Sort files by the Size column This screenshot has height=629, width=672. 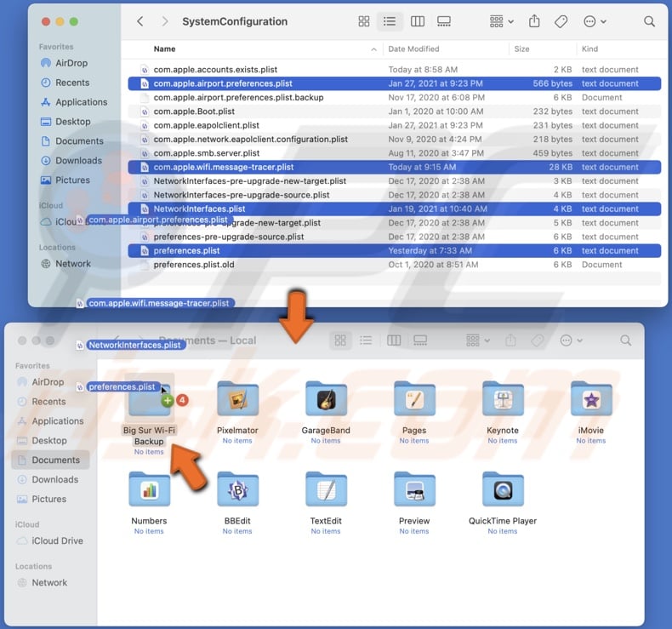[x=521, y=49]
